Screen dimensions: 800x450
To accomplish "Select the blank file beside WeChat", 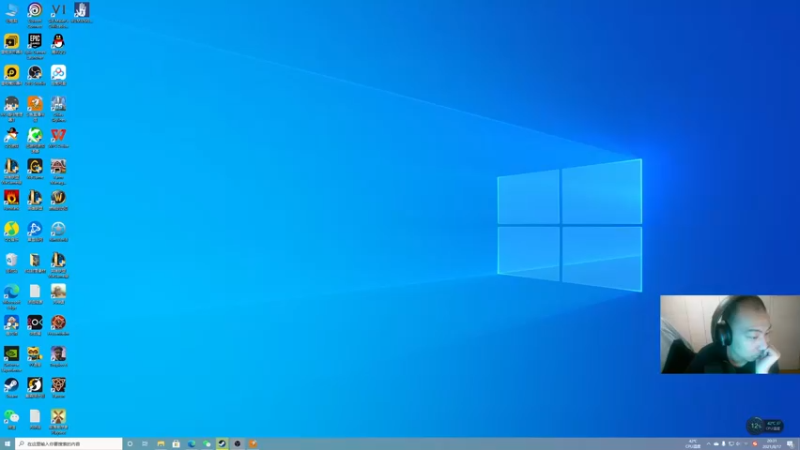I will coord(35,418).
